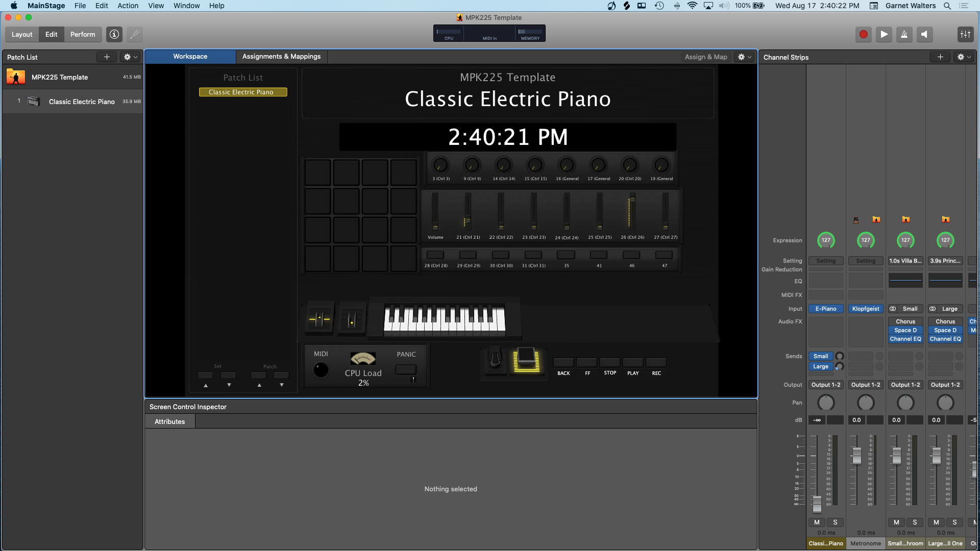Screen dimensions: 980x551
Task: Adjust the Metronome strip volume fader
Action: pyautogui.click(x=857, y=455)
